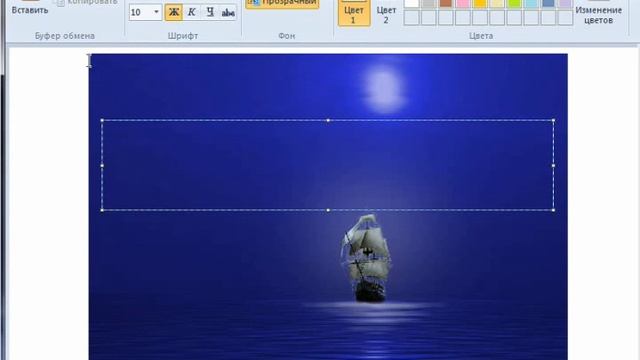Screen dimensions: 640x360
Task: Pick the light yellow color swatch
Action: coord(497,3)
